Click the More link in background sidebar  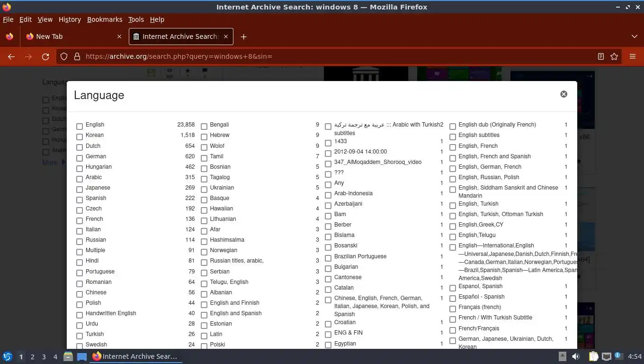(x=50, y=163)
